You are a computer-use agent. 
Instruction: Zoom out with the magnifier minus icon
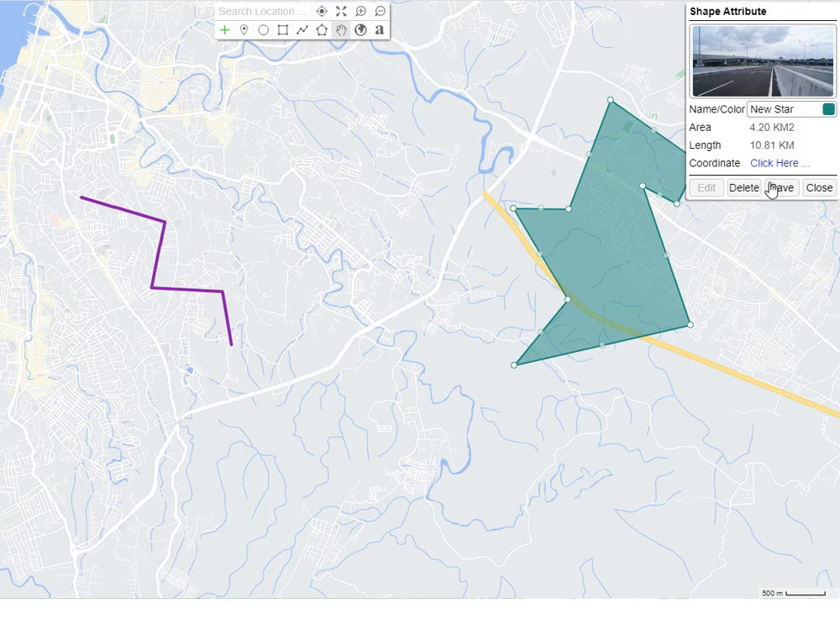380,11
